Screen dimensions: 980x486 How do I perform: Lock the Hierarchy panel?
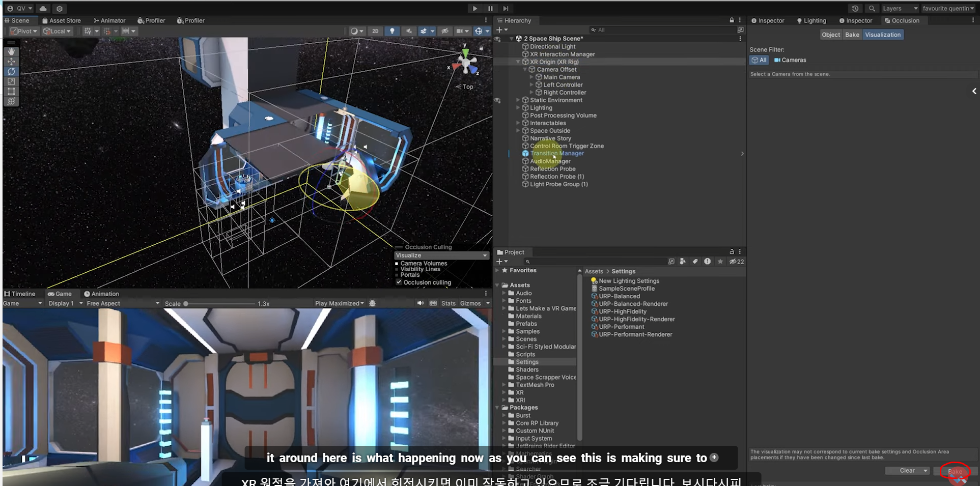click(x=732, y=20)
